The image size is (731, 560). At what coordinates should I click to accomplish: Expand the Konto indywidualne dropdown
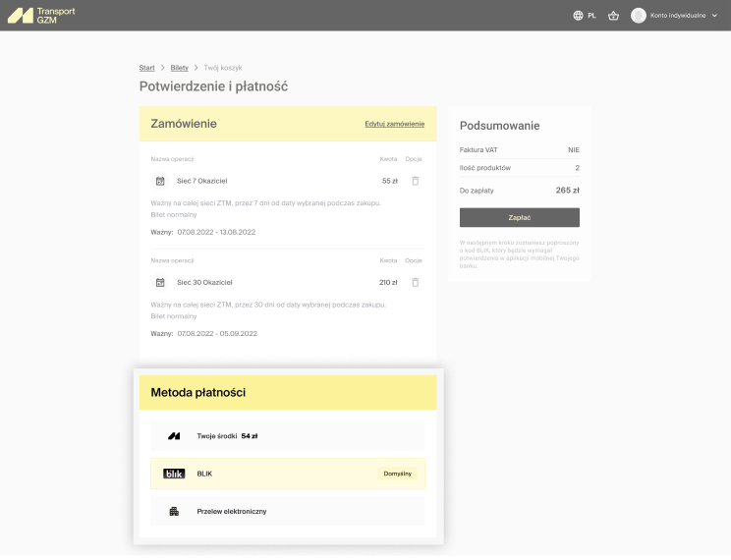pos(714,16)
